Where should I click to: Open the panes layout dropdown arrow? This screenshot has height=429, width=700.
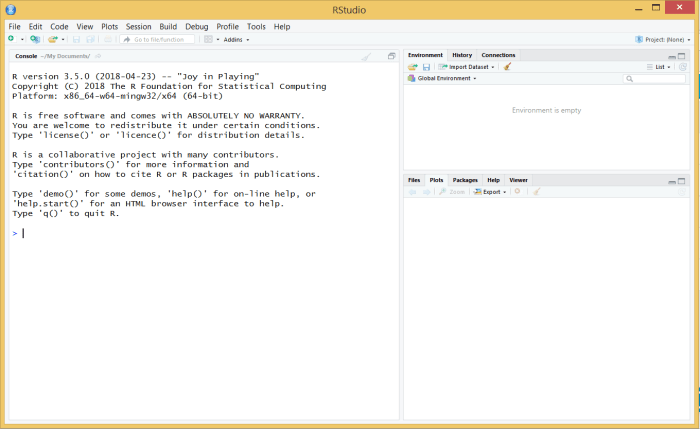(218, 40)
